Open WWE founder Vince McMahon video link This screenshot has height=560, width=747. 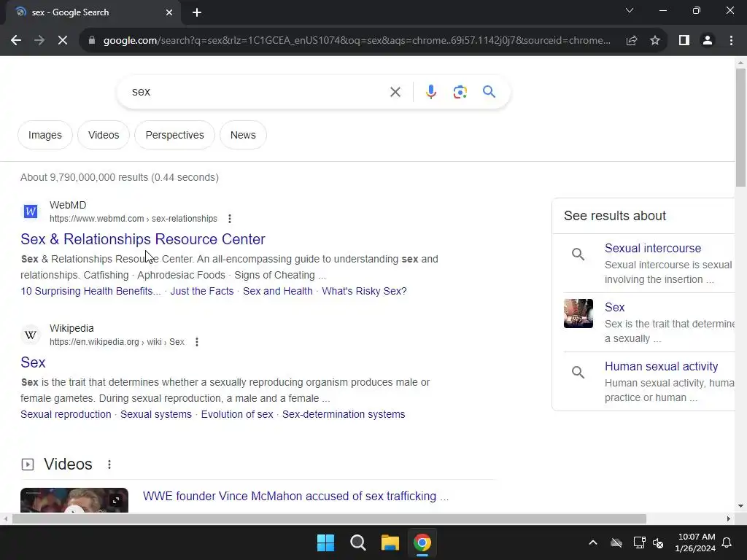pyautogui.click(x=295, y=496)
